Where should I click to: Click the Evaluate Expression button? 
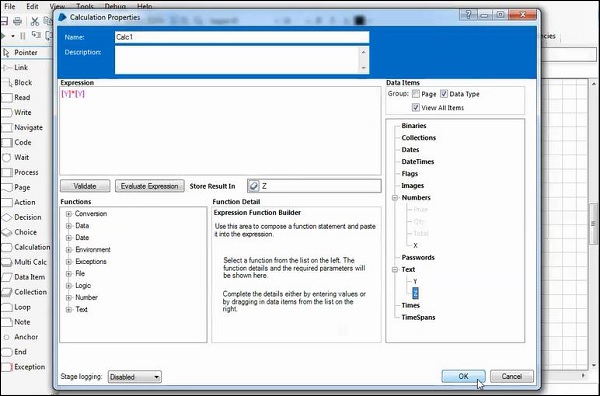(x=150, y=186)
